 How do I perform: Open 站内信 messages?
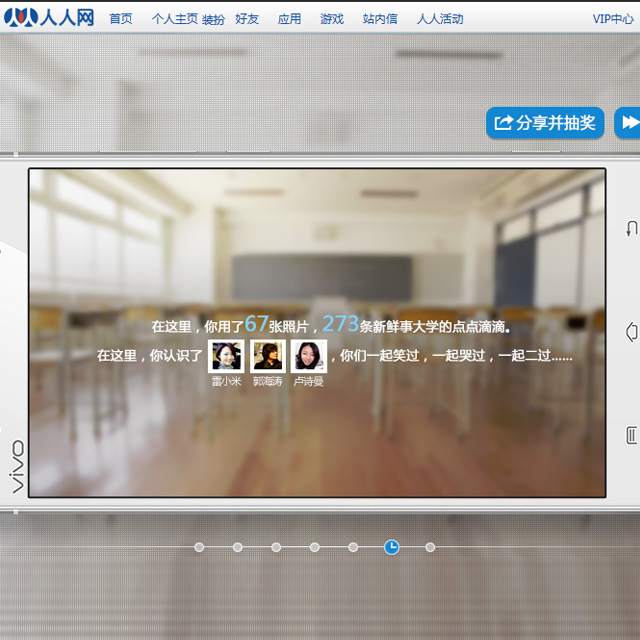point(380,19)
